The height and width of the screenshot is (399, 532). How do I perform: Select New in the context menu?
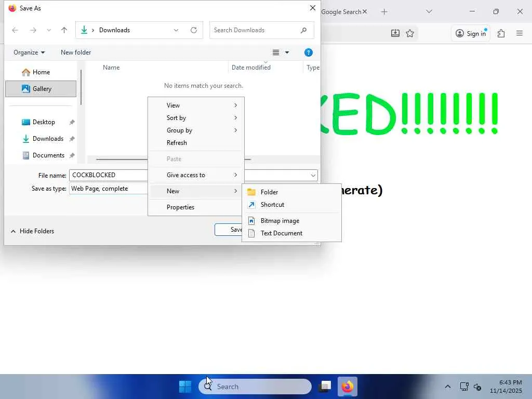coord(196,191)
